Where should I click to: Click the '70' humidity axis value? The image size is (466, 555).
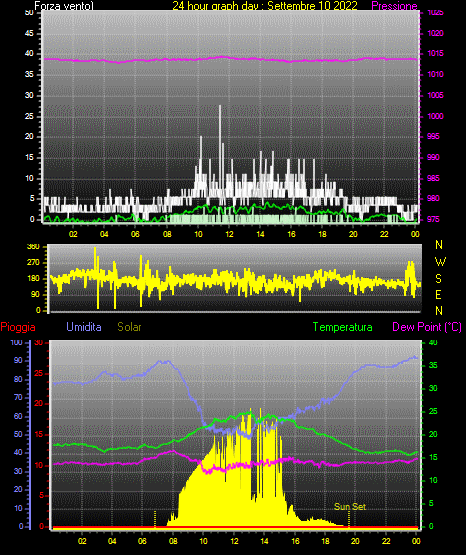(18, 397)
